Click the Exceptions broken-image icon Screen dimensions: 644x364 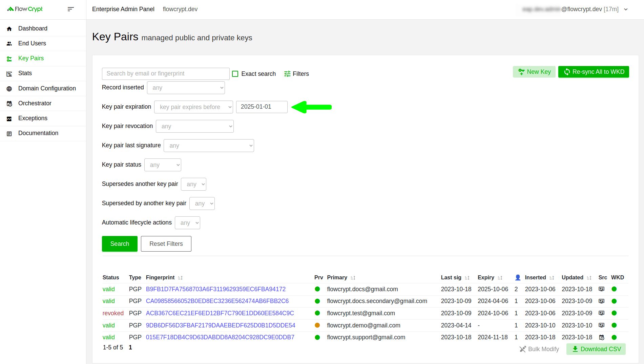tap(9, 119)
